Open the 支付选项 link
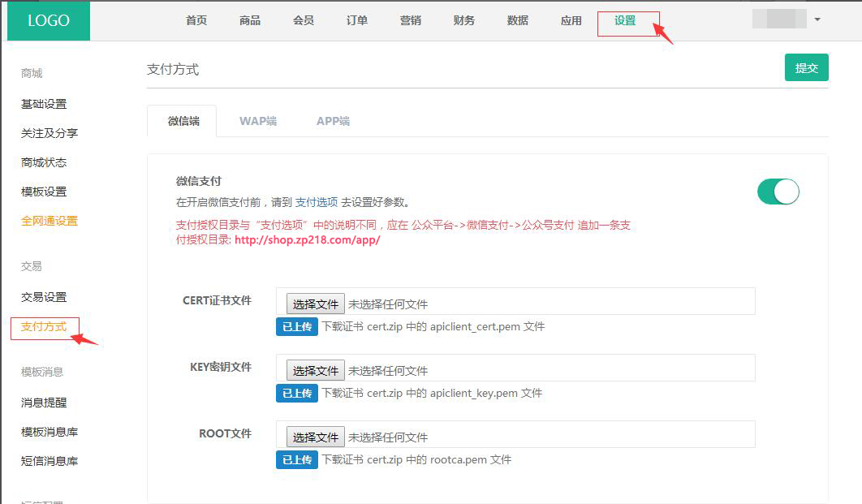862x504 pixels. click(x=317, y=202)
